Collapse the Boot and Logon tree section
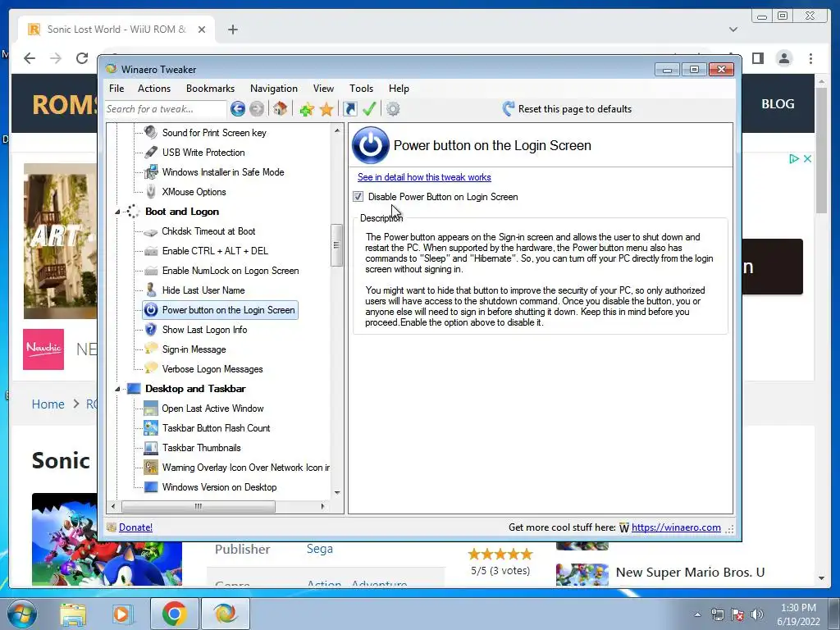The height and width of the screenshot is (630, 840). [117, 212]
